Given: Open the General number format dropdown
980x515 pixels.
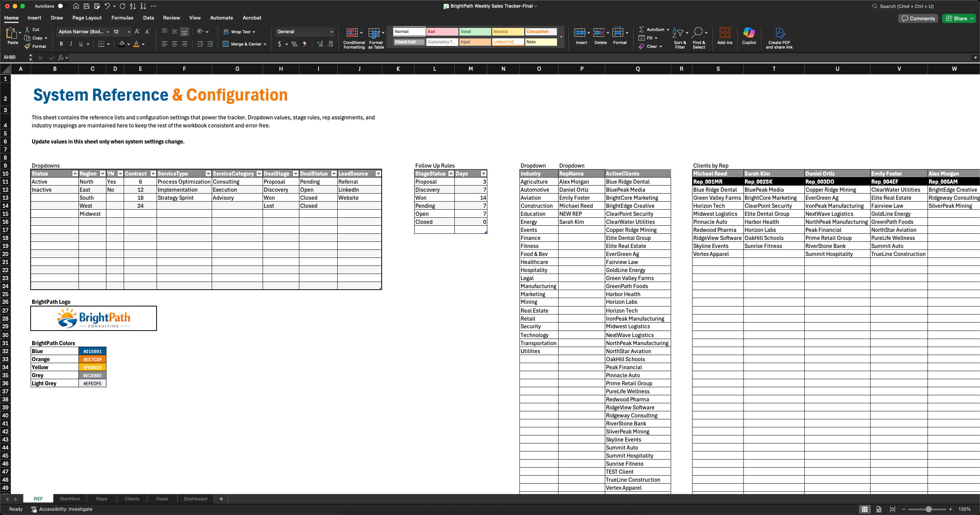Looking at the screenshot, I should 331,32.
